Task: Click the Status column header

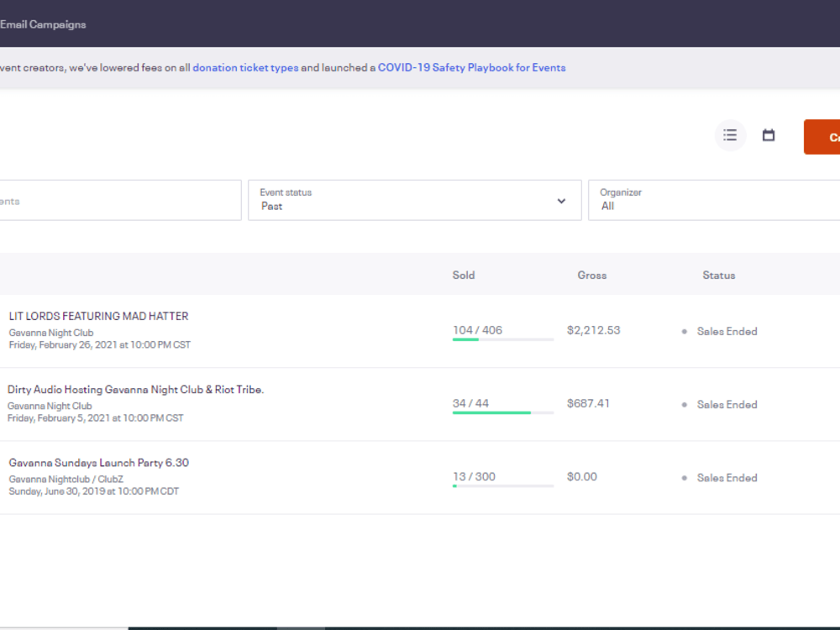Action: [x=719, y=275]
